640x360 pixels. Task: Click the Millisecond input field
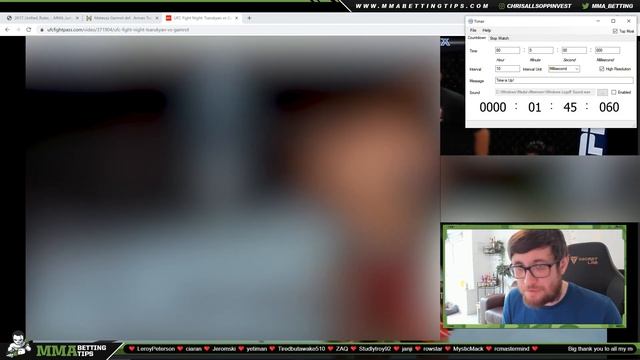(608, 50)
